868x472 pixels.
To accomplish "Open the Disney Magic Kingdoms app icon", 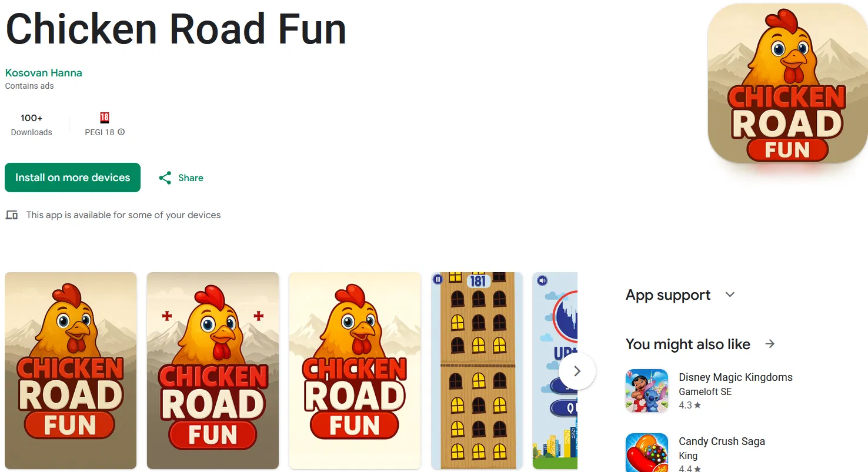I will tap(647, 390).
